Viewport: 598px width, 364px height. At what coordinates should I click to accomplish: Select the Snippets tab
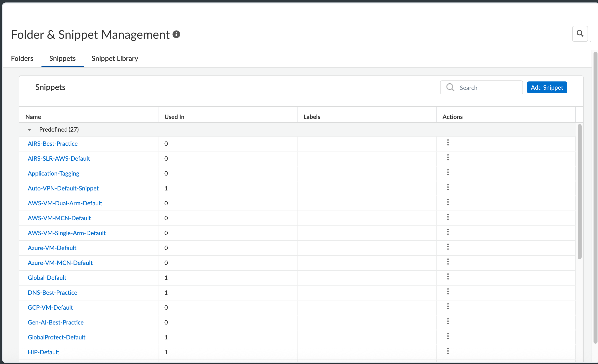pyautogui.click(x=62, y=58)
